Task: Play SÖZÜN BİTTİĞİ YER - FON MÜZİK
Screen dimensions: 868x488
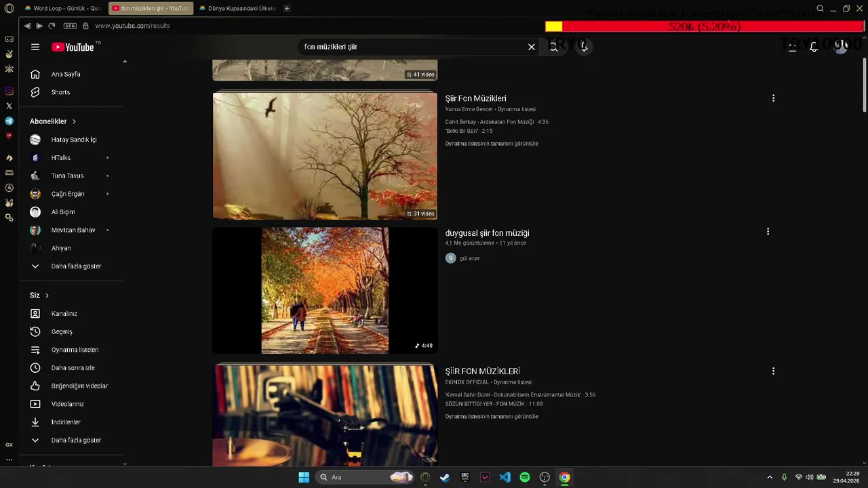Action: coord(494,404)
